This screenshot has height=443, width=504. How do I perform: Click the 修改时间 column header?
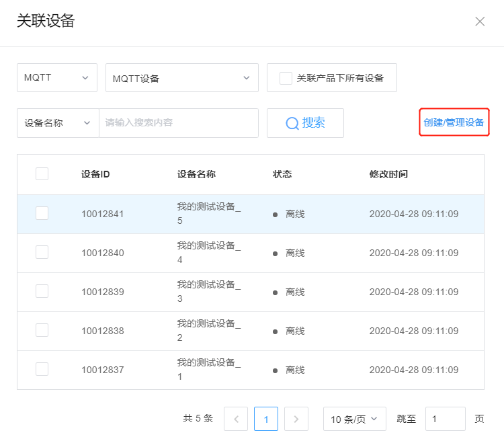point(388,174)
